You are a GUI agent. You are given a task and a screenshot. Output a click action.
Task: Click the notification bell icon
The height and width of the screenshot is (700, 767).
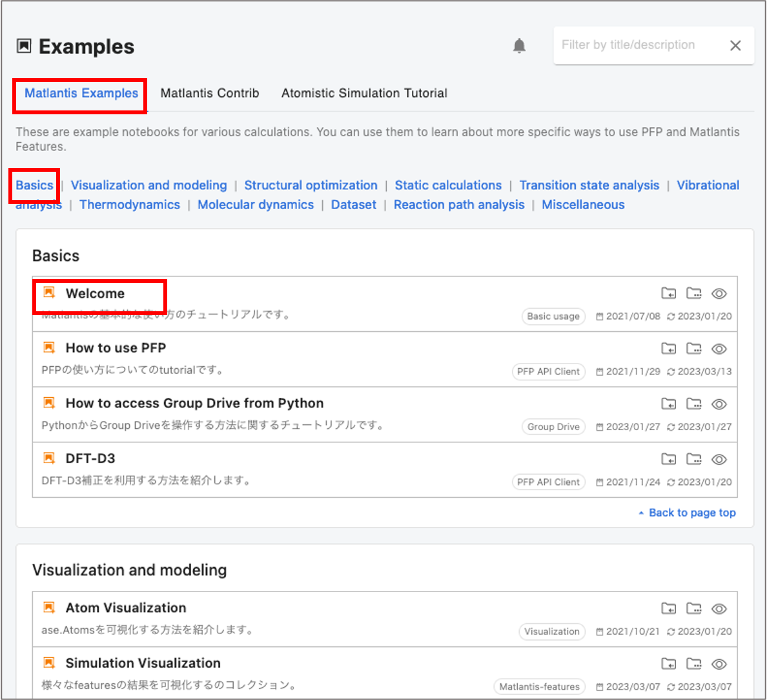tap(519, 46)
